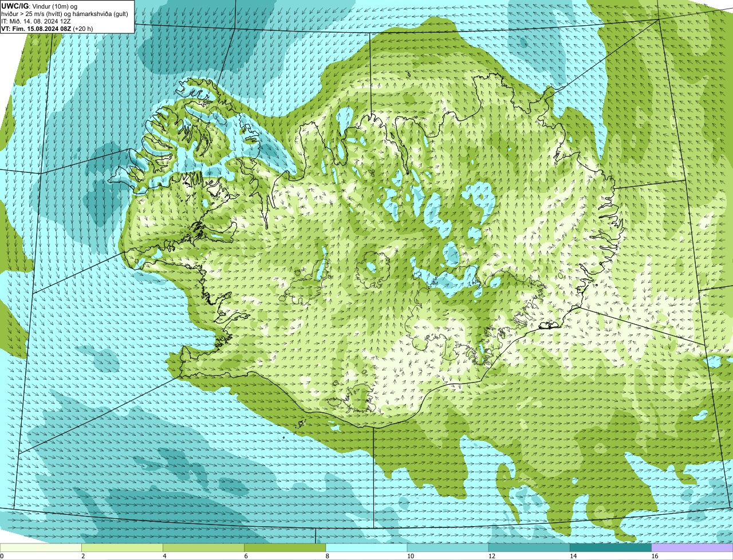The image size is (733, 560).
Task: Click the 2–4 m/s light green legend swatch
Action: (122, 548)
